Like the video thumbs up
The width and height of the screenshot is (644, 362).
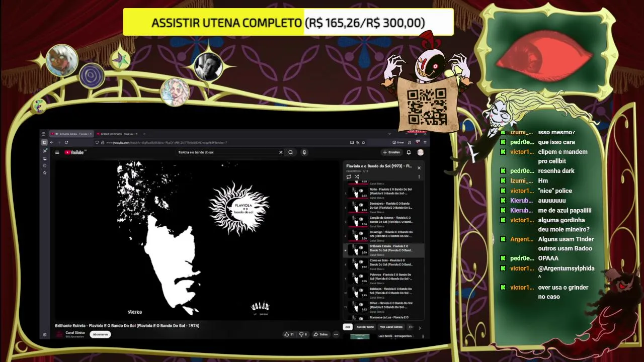tap(289, 334)
